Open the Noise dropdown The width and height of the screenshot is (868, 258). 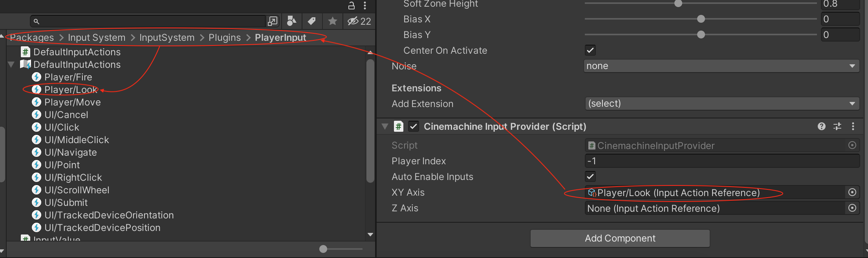click(721, 66)
